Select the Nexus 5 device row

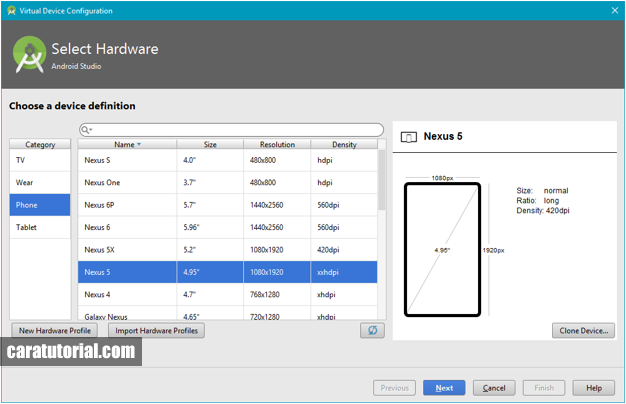point(228,272)
